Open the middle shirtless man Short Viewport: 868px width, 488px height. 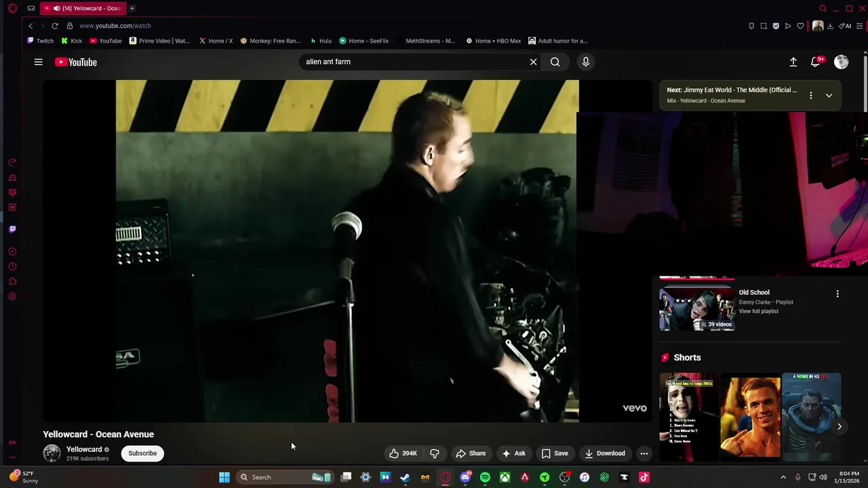[x=750, y=417]
